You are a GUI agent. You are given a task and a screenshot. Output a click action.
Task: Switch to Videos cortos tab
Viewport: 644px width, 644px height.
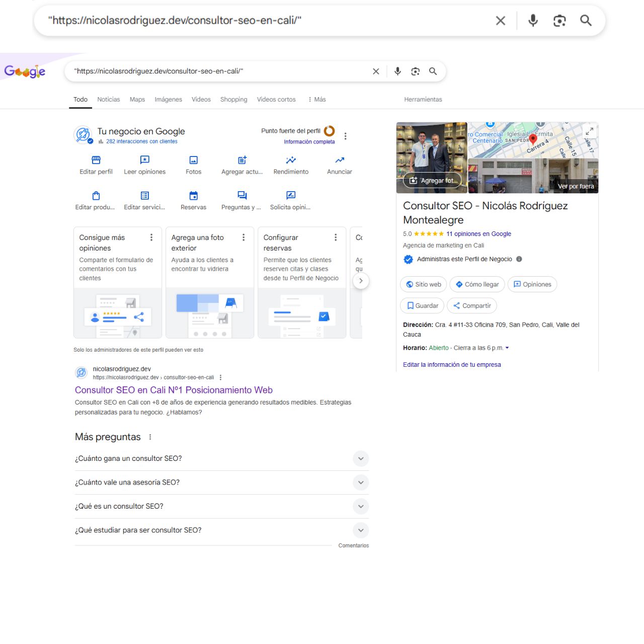coord(276,100)
